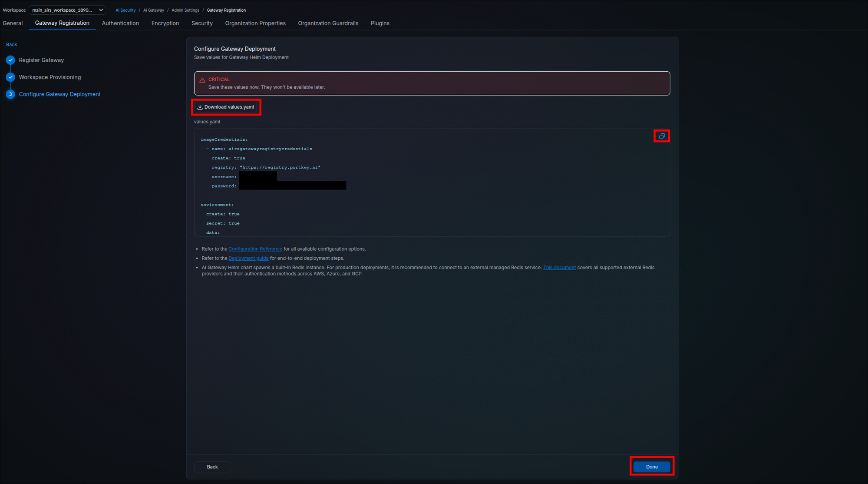Click the AI Security breadcrumb link

125,10
